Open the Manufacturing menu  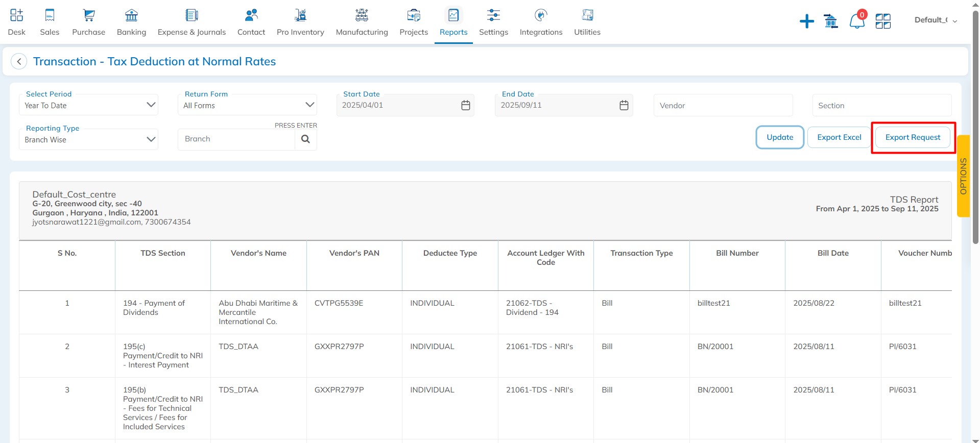[362, 22]
